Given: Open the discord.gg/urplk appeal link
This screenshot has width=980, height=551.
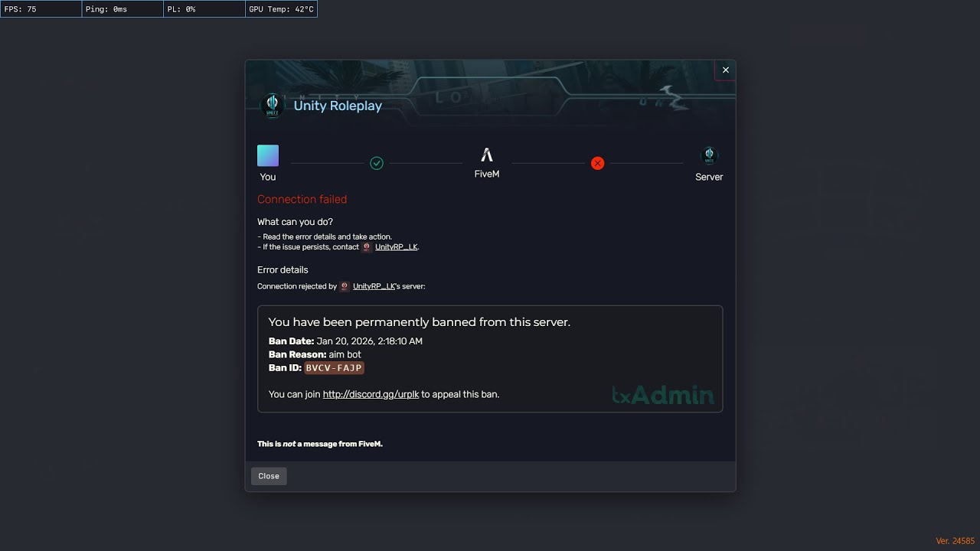Looking at the screenshot, I should click(371, 394).
